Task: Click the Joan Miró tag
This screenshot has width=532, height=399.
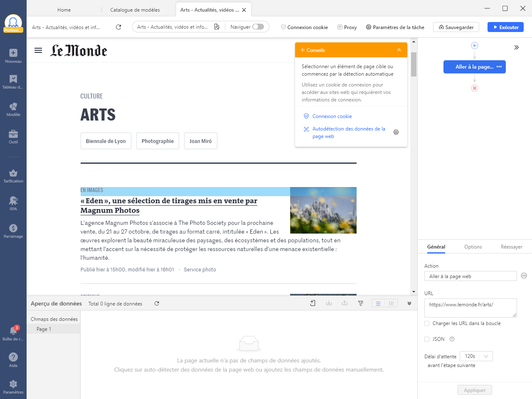Action: (200, 141)
